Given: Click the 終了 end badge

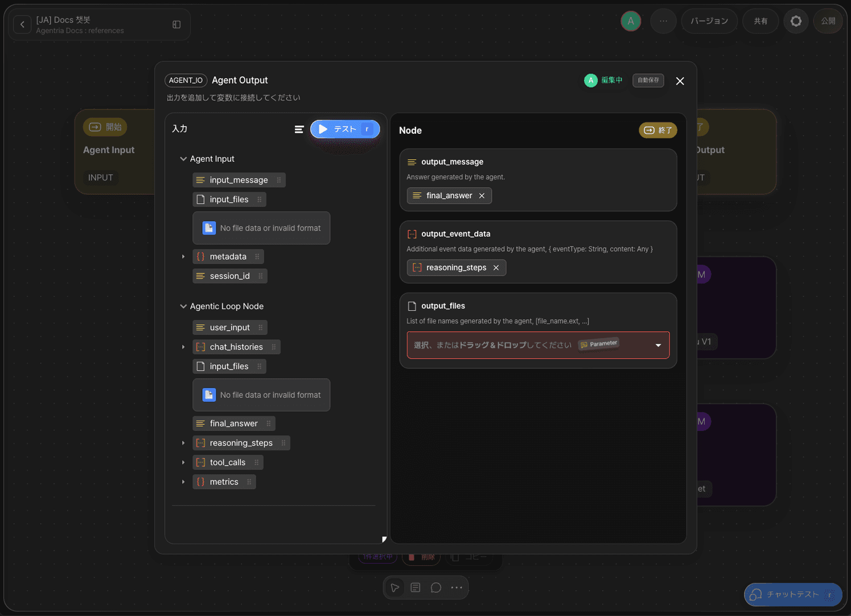Looking at the screenshot, I should pyautogui.click(x=658, y=130).
